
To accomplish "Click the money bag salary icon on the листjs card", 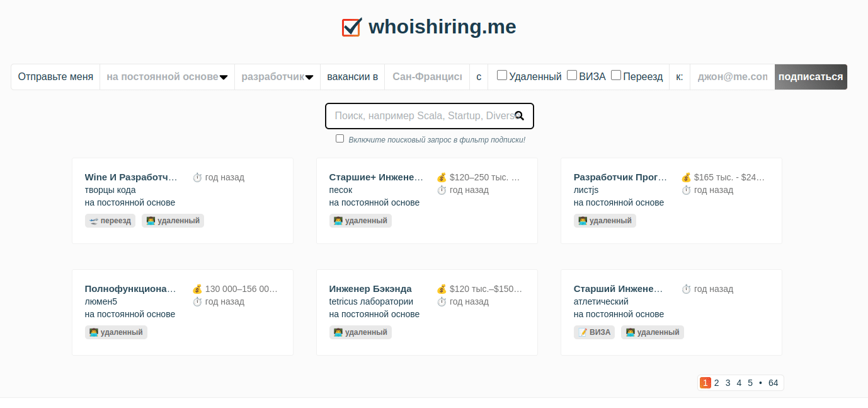I will (687, 177).
